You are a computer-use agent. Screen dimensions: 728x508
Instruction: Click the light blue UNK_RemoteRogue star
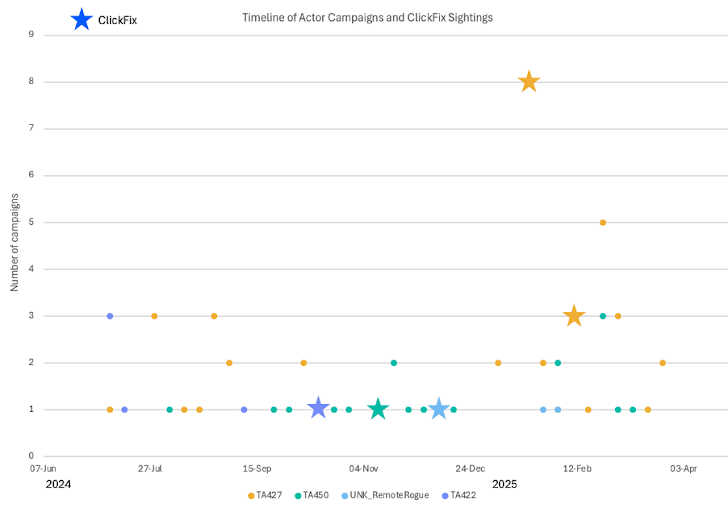point(438,409)
